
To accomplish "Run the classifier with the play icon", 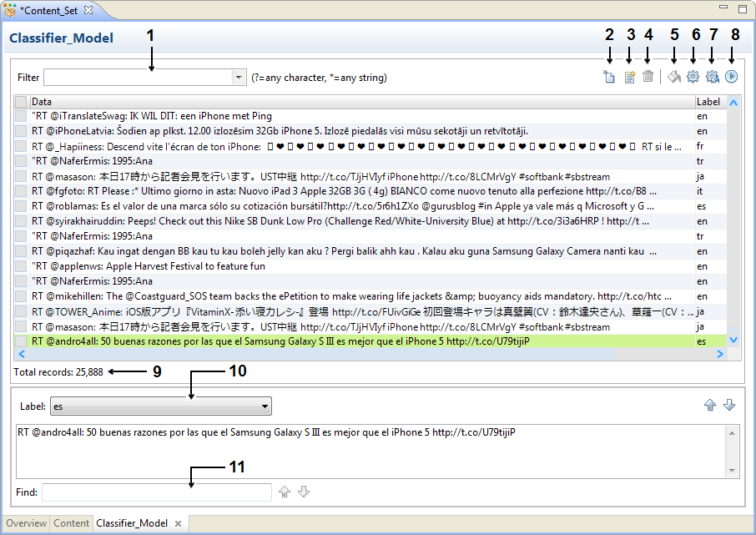I will point(733,77).
